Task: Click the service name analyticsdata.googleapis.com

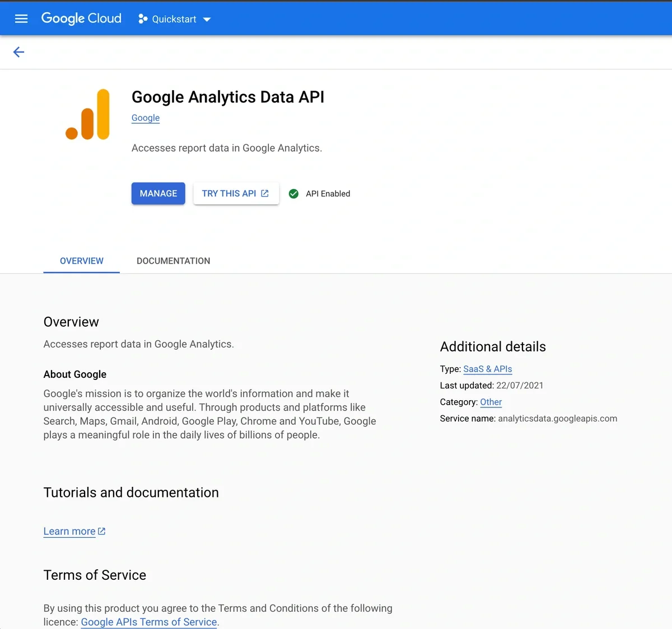Action: coord(557,418)
